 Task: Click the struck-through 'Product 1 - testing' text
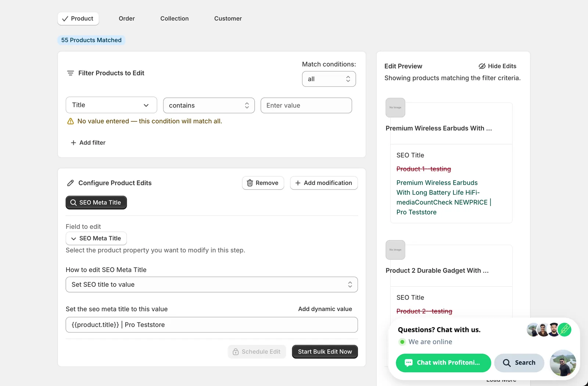tap(424, 169)
